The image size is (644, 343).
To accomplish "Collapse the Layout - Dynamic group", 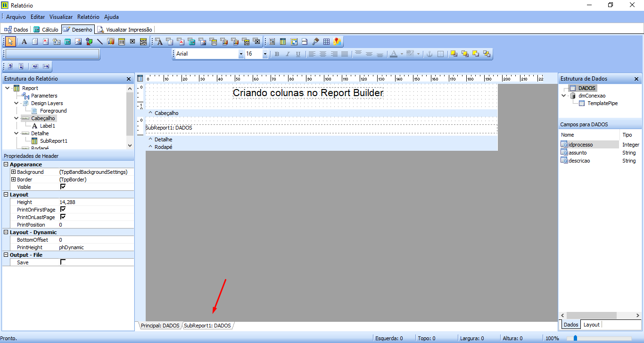I will pos(6,232).
